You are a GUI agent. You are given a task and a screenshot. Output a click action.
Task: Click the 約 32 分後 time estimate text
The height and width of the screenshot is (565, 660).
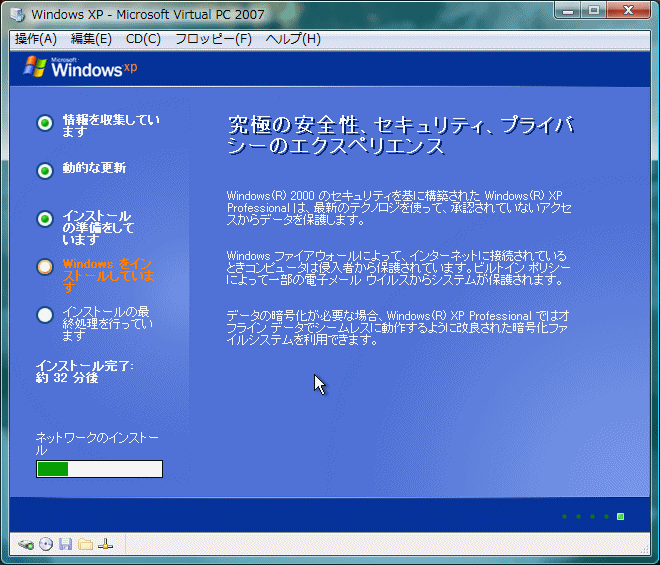click(x=67, y=378)
